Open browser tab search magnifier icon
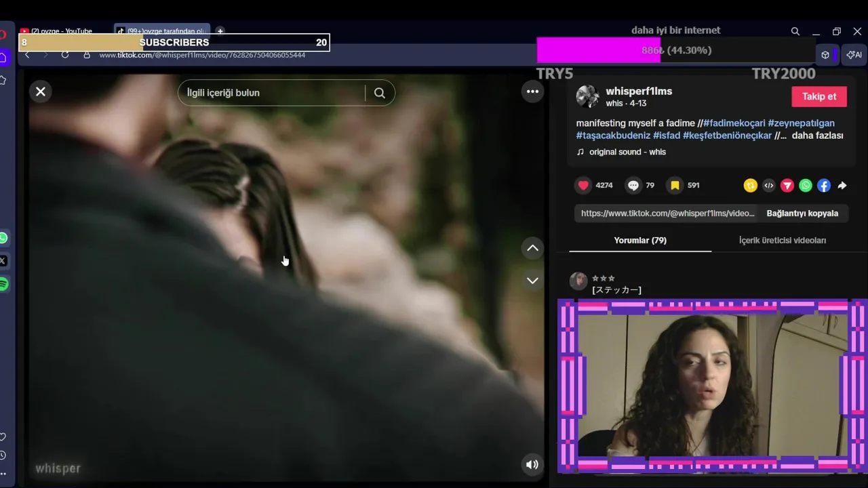Screen dimensions: 868x488 point(795,31)
